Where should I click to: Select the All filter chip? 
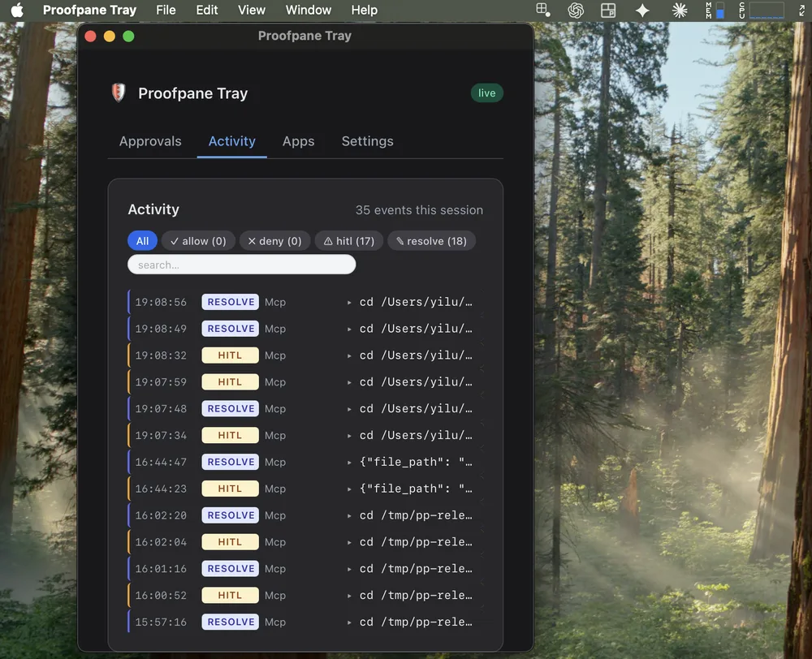[x=142, y=241]
